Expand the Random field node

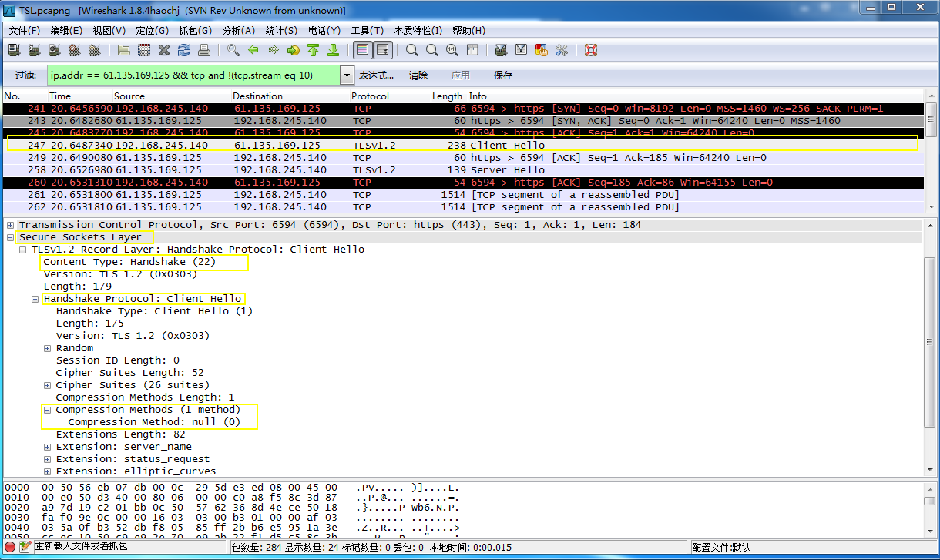47,348
